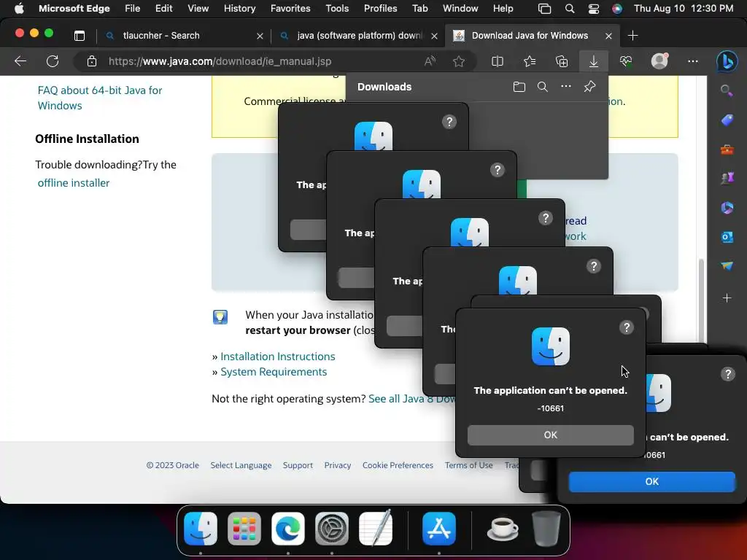
Task: Search downloads in Downloads panel
Action: pyautogui.click(x=543, y=87)
